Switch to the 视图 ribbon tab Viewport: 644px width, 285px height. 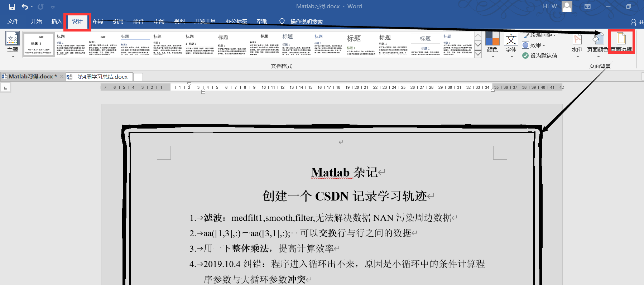179,21
